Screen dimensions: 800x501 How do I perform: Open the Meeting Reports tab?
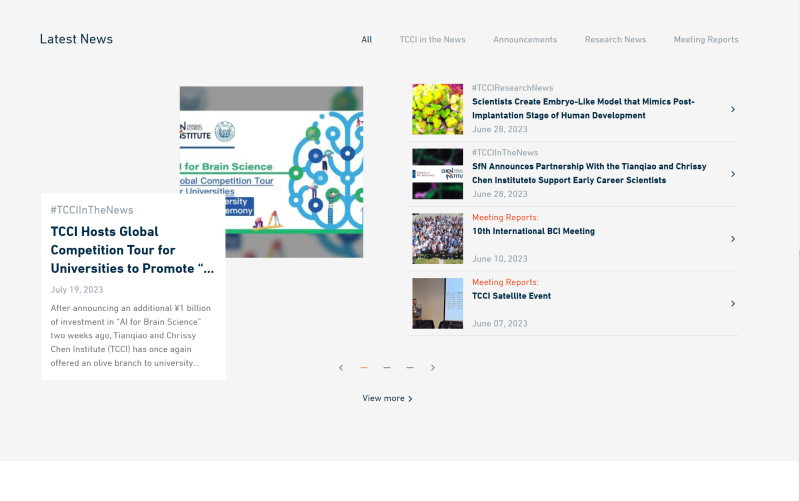706,40
